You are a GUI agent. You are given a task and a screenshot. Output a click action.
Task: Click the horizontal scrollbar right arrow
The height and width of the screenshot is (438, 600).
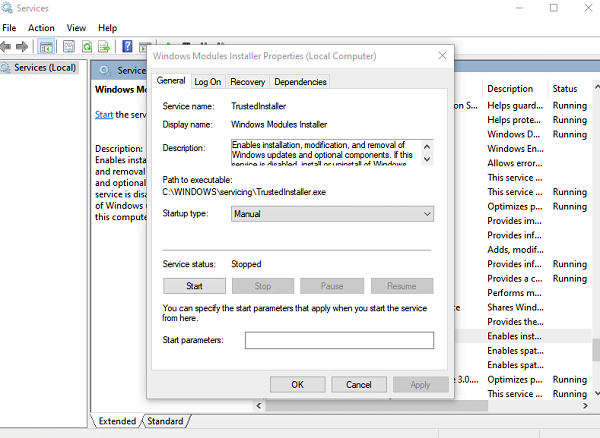click(x=585, y=405)
